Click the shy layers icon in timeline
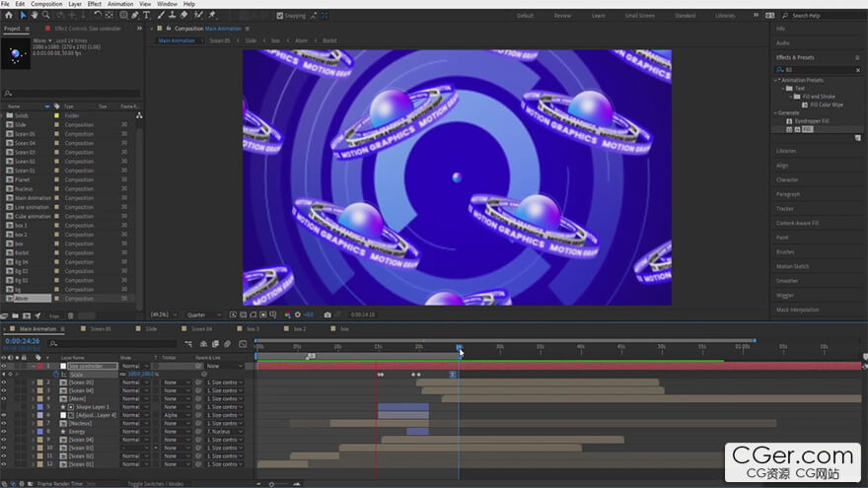This screenshot has height=488, width=868. pyautogui.click(x=203, y=344)
